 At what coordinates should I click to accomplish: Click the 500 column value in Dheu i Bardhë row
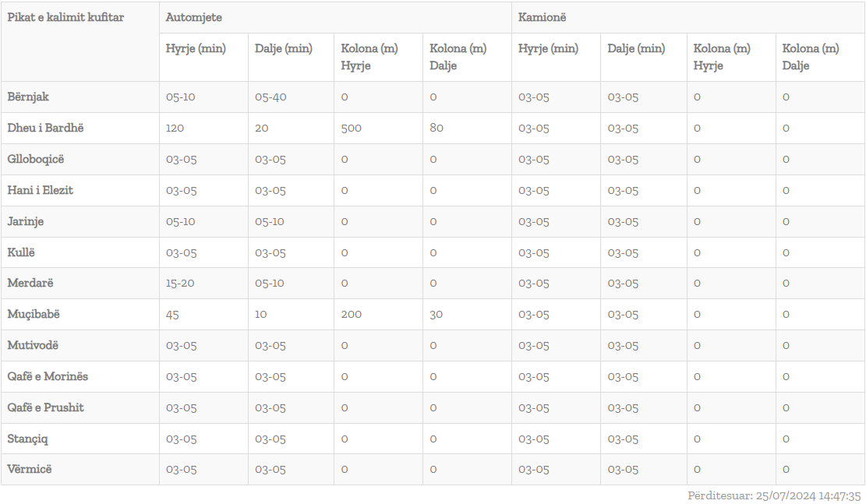click(x=352, y=128)
